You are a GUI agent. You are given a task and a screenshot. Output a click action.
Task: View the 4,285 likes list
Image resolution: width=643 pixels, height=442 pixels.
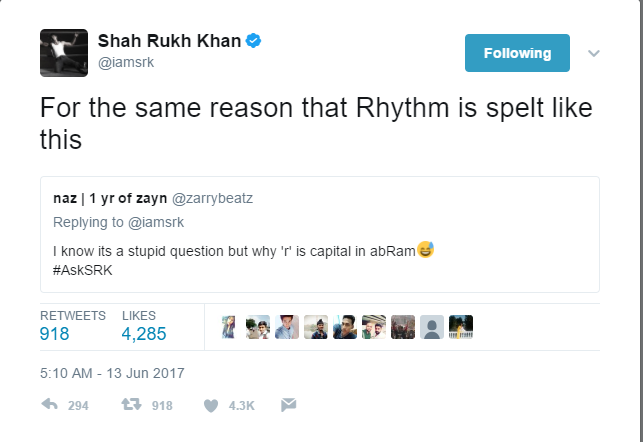tap(144, 335)
